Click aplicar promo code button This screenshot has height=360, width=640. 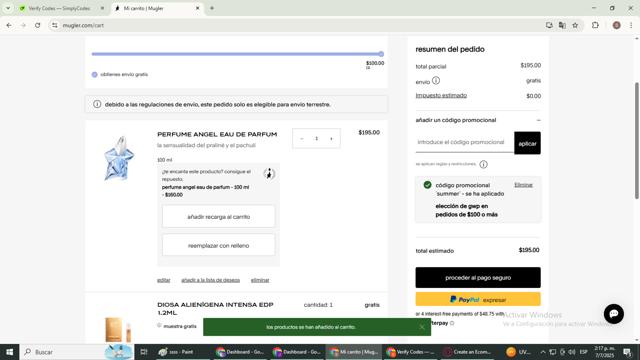tap(527, 143)
